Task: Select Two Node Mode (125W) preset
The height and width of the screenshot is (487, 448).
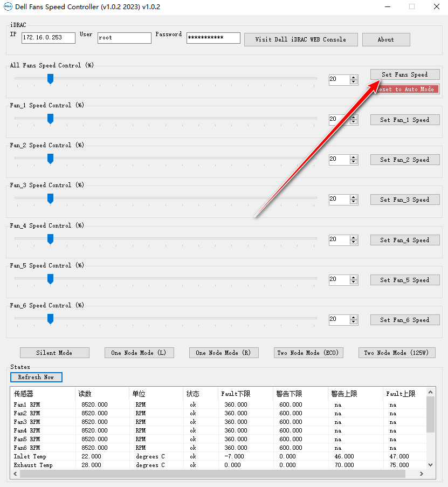Action: click(x=397, y=353)
